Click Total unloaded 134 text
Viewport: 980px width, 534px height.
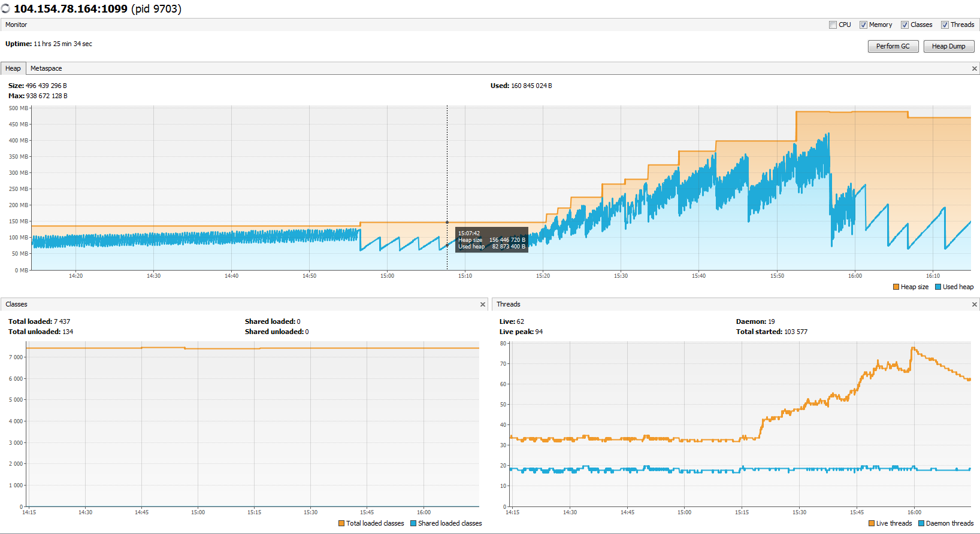(x=41, y=332)
